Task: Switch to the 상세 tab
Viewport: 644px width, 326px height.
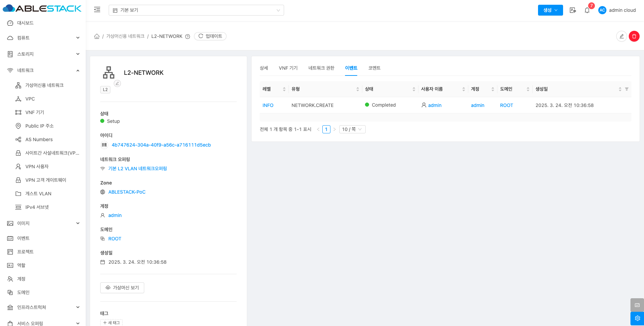Action: [264, 68]
